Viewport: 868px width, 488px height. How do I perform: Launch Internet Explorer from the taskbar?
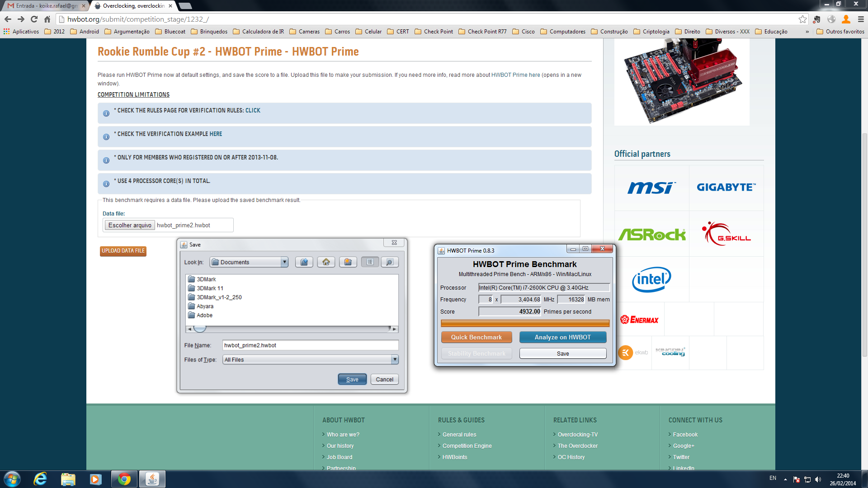click(x=40, y=479)
